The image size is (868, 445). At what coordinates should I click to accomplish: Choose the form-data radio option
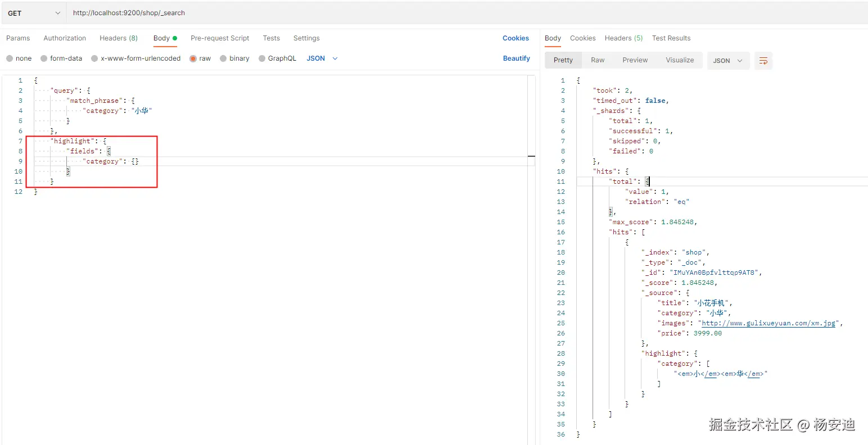(44, 58)
